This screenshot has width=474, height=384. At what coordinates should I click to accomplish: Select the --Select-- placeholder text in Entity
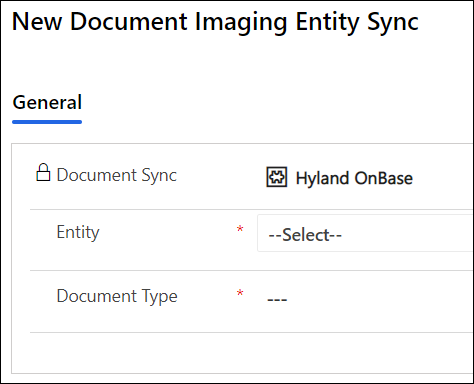305,235
